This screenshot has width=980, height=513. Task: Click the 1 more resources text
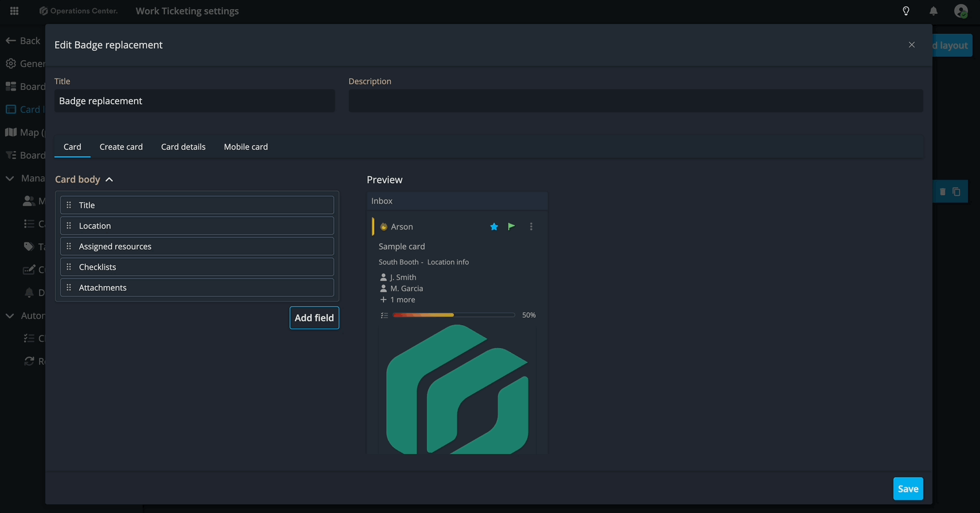pyautogui.click(x=403, y=299)
